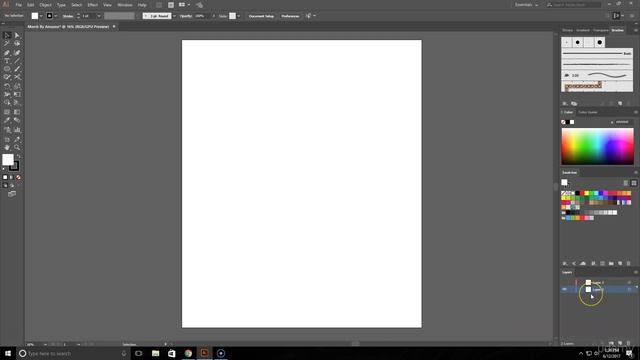Create new swatch in Swatches panel
Viewport: 640px width, 360px height.
(x=620, y=264)
